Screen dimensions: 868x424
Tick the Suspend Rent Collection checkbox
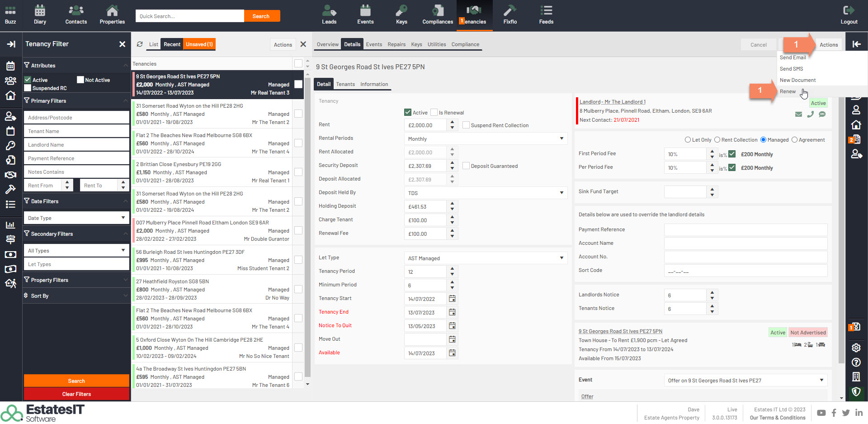point(466,125)
